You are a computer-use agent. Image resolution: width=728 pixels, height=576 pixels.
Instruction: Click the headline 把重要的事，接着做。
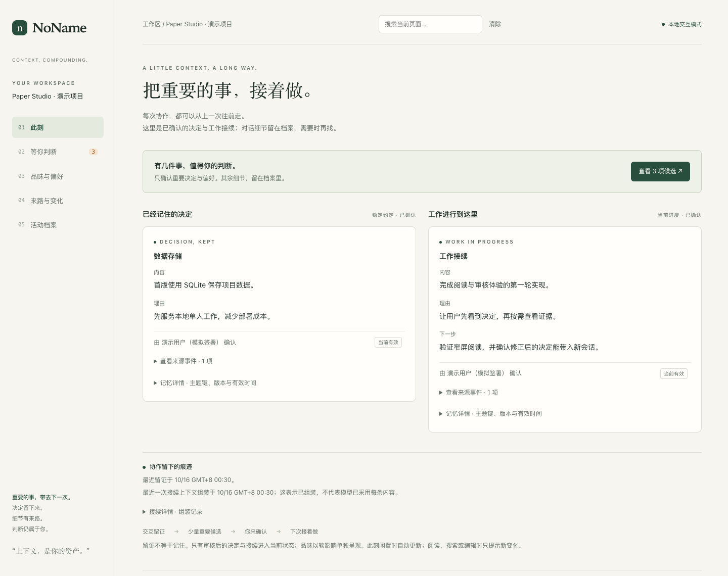click(x=229, y=90)
